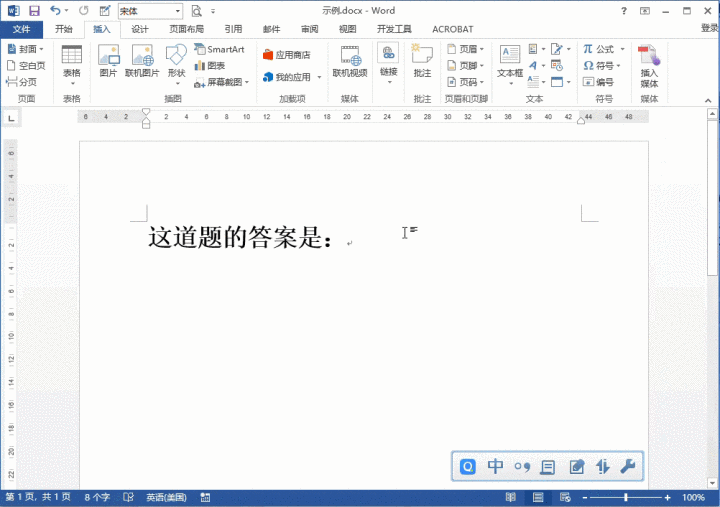The height and width of the screenshot is (507, 720).
Task: Switch to the 开始 Home tab
Action: point(64,29)
